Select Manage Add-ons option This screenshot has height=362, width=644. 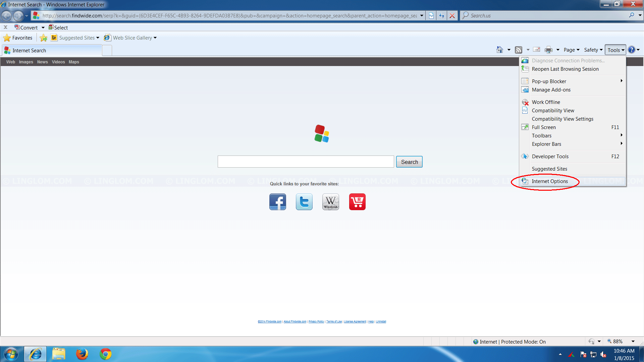tap(551, 90)
